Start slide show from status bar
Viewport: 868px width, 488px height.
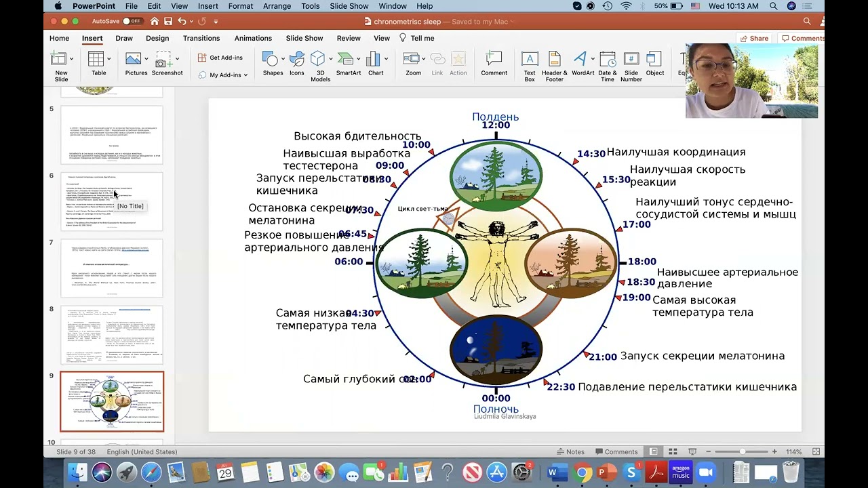(x=692, y=451)
